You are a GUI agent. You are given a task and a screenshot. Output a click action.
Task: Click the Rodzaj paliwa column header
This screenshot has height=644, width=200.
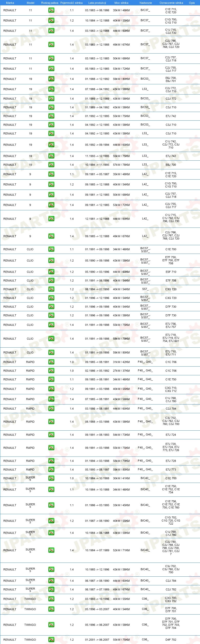click(50, 3)
